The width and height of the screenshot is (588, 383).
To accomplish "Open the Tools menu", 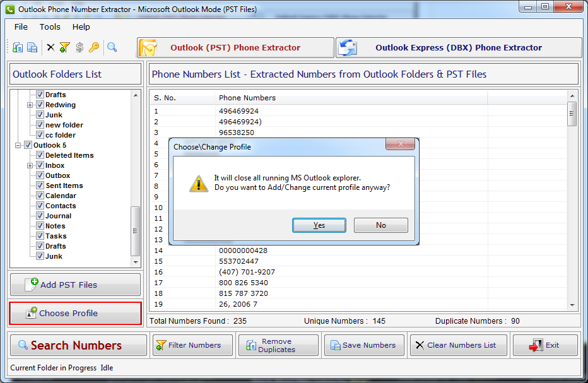I will pyautogui.click(x=50, y=27).
